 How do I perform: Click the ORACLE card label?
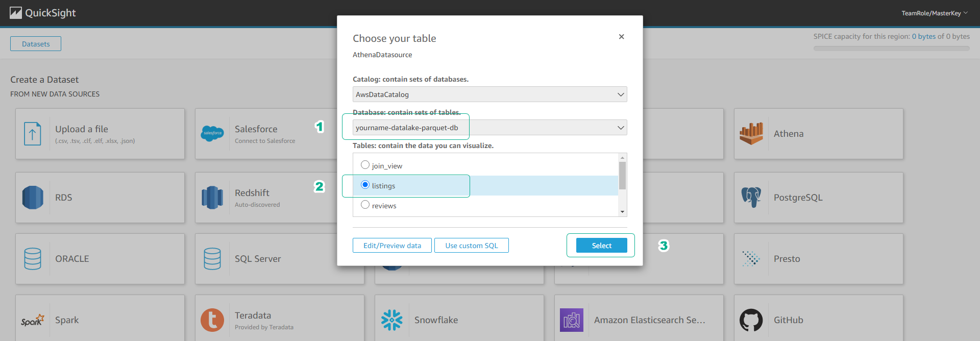[x=72, y=259]
